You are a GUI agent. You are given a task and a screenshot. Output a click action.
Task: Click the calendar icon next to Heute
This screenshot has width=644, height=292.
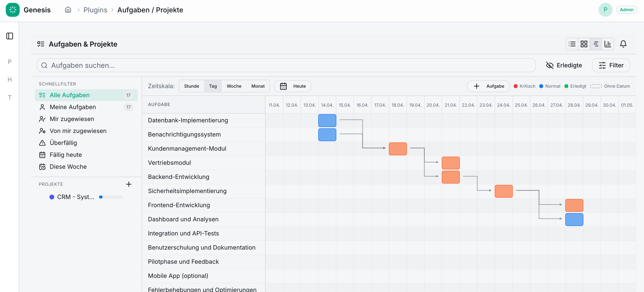click(x=283, y=86)
